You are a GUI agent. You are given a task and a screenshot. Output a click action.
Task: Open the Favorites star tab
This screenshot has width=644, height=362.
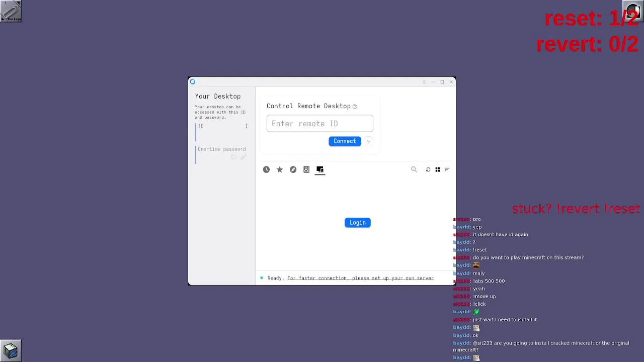(280, 169)
